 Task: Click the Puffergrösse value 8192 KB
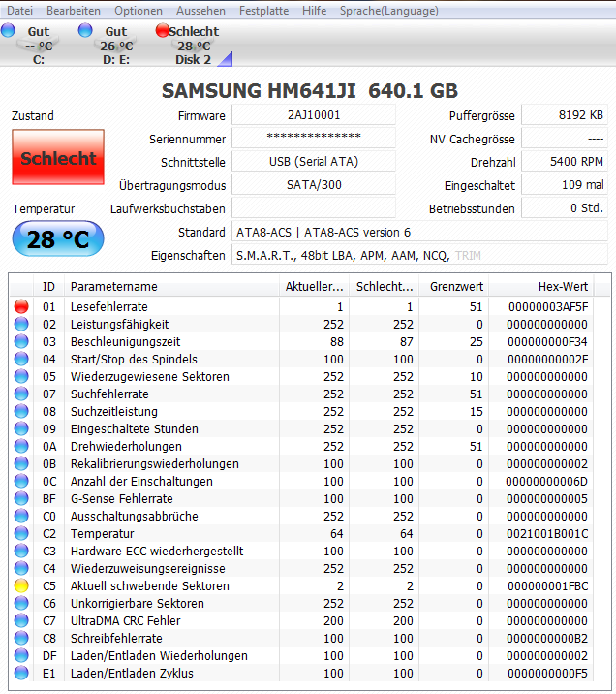565,115
